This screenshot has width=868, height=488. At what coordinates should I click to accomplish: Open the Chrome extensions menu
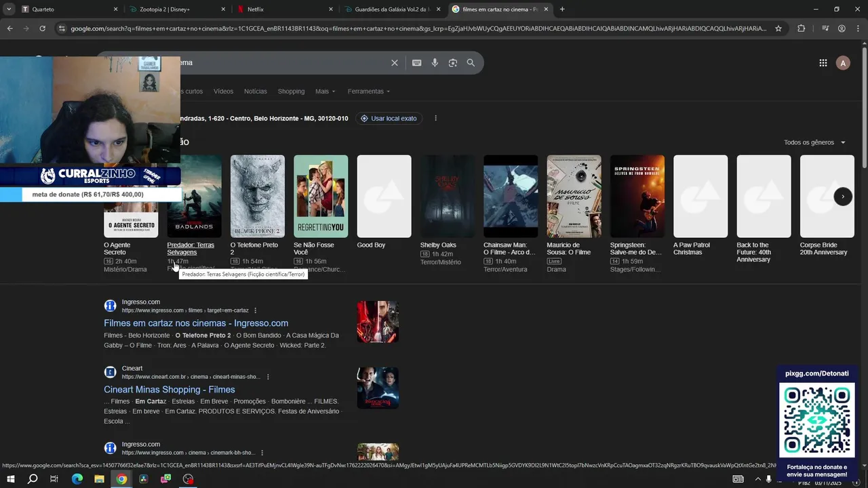[802, 28]
